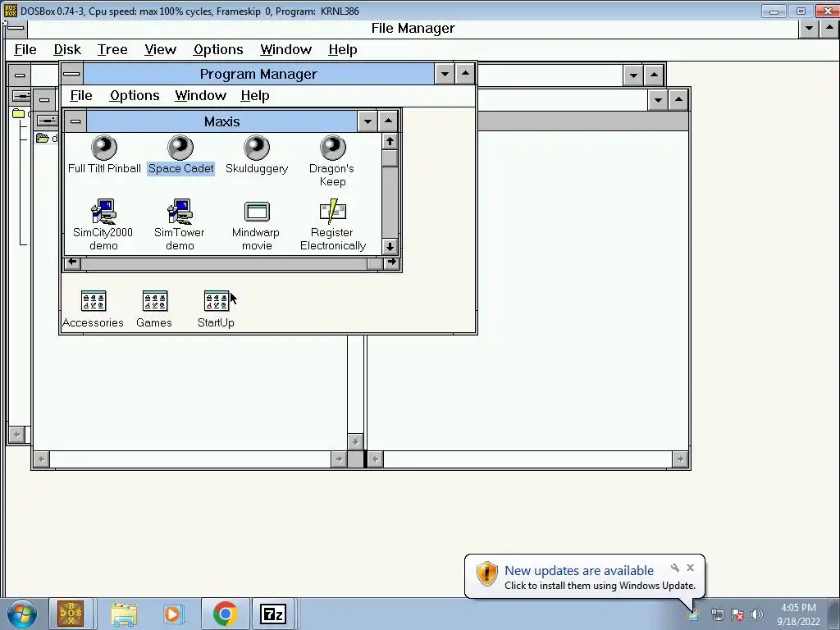Maximize the Program Manager window
The image size is (840, 630).
tap(465, 74)
